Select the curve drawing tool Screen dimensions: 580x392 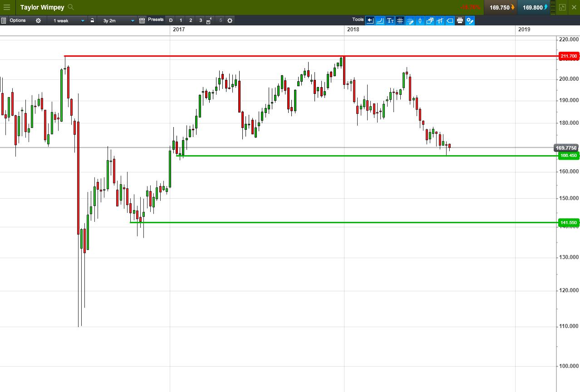click(380, 20)
